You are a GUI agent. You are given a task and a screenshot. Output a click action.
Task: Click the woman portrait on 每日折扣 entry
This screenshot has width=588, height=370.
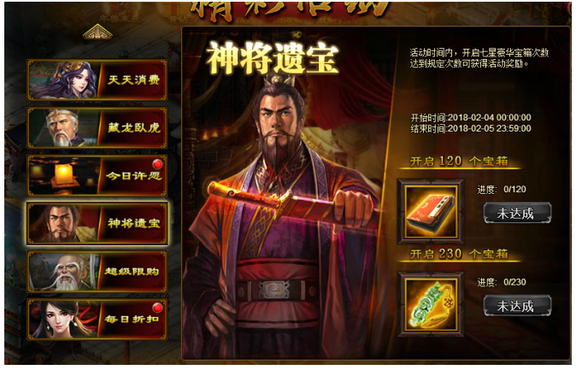[x=63, y=320]
